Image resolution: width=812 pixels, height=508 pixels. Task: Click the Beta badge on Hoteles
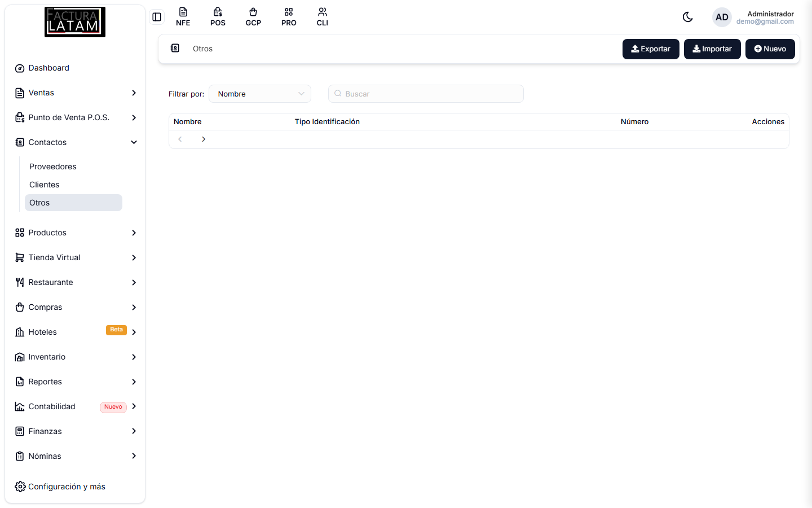click(x=116, y=330)
